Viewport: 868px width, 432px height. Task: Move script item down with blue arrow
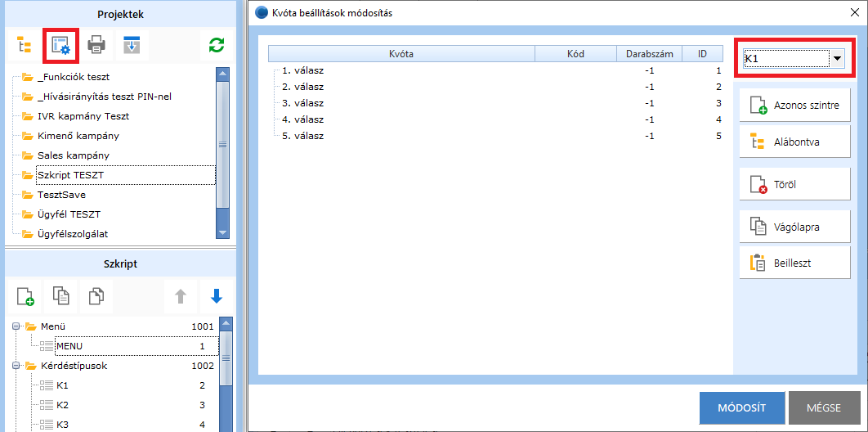pos(217,296)
